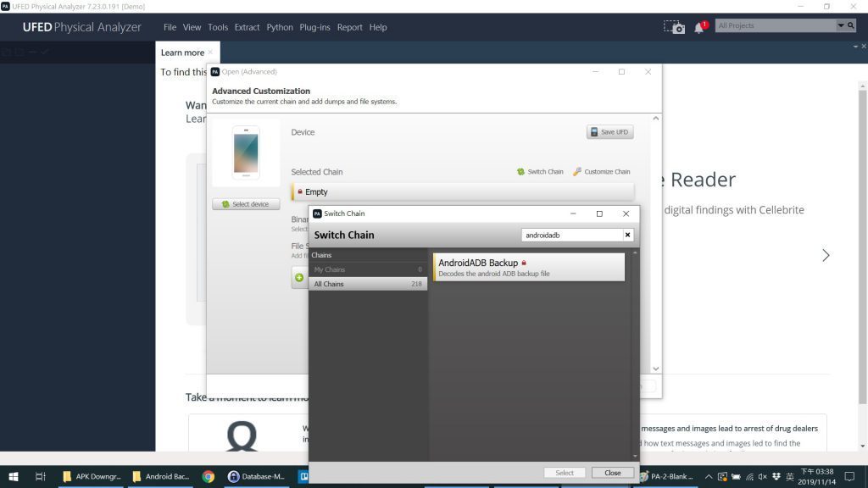868x488 pixels.
Task: Expand the All Projects search dropdown arrow
Action: 841,25
